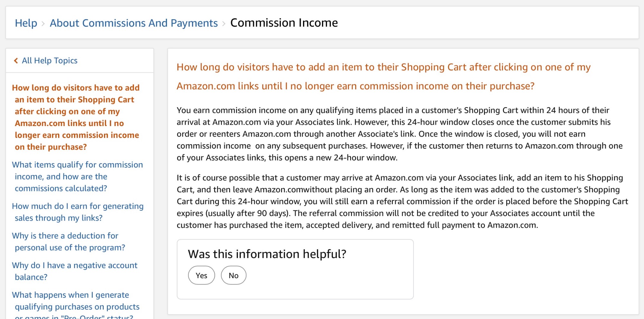This screenshot has height=319, width=644.
Task: Go to About Commissions And Payments breadcrumb
Action: point(134,23)
